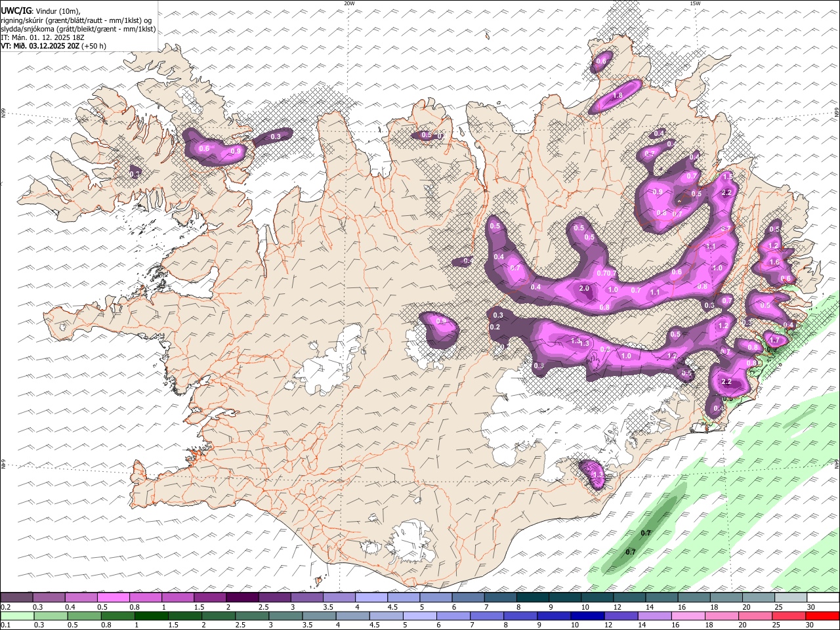Click the 'slydda/snjókoma' legend description line
This screenshot has width=840, height=630.
78,29
